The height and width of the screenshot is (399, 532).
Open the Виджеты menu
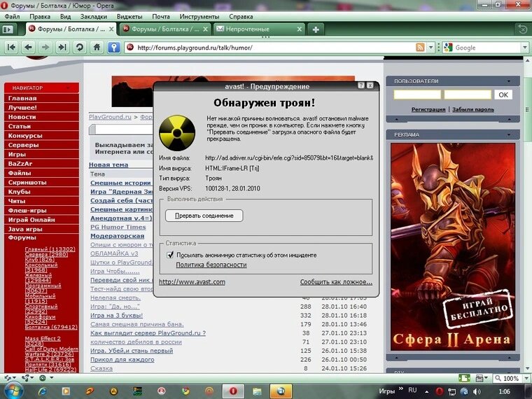pyautogui.click(x=129, y=17)
